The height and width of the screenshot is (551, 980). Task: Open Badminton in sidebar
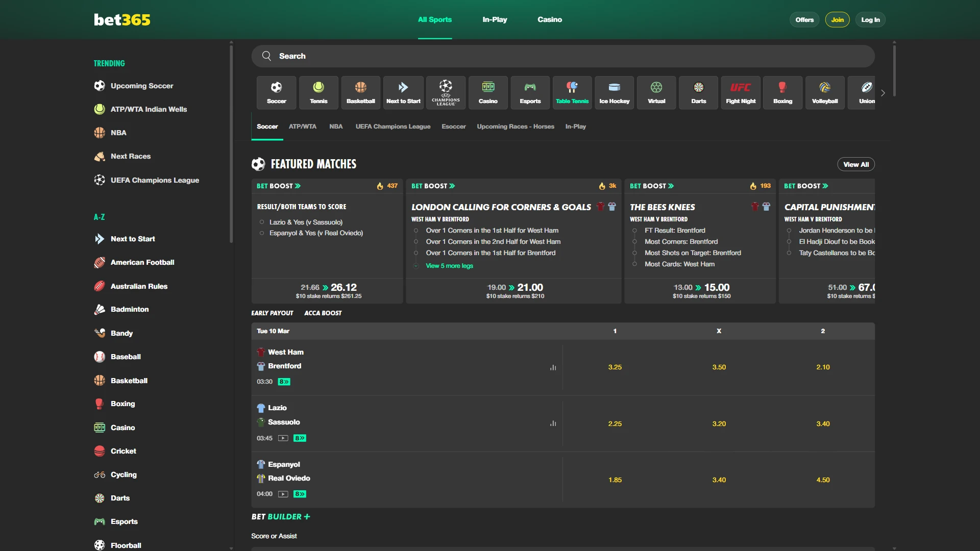(x=121, y=309)
